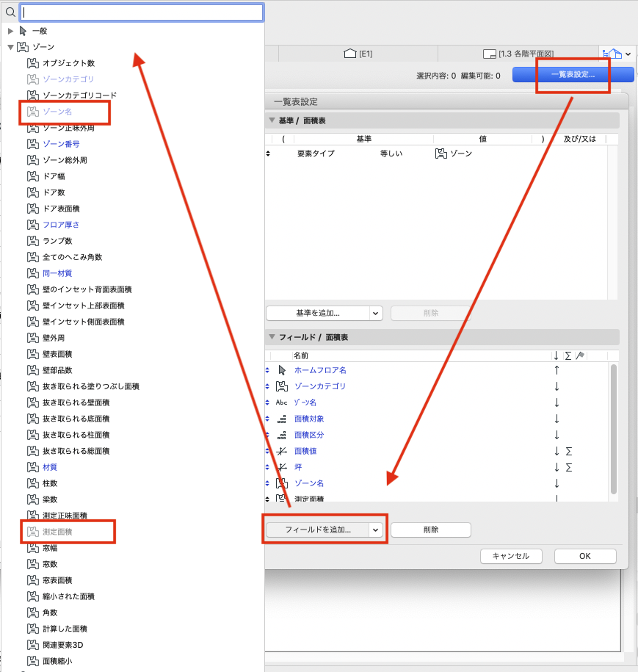Screen dimensions: 638x672
Task: Open フィールドを追加 dropdown arrow
Action: 376,530
